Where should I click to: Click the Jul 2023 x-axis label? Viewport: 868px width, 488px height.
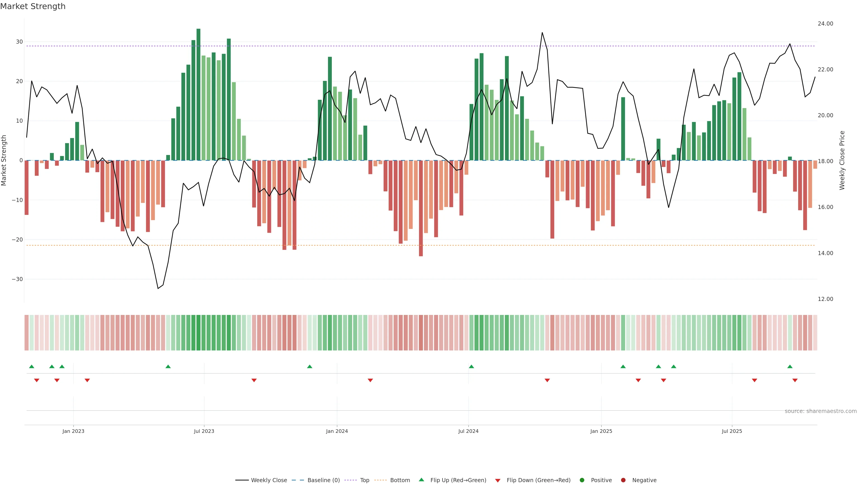click(x=204, y=431)
